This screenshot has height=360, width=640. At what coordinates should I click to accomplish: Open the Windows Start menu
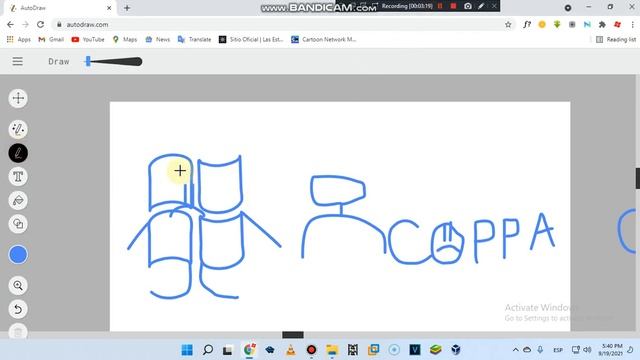click(187, 350)
